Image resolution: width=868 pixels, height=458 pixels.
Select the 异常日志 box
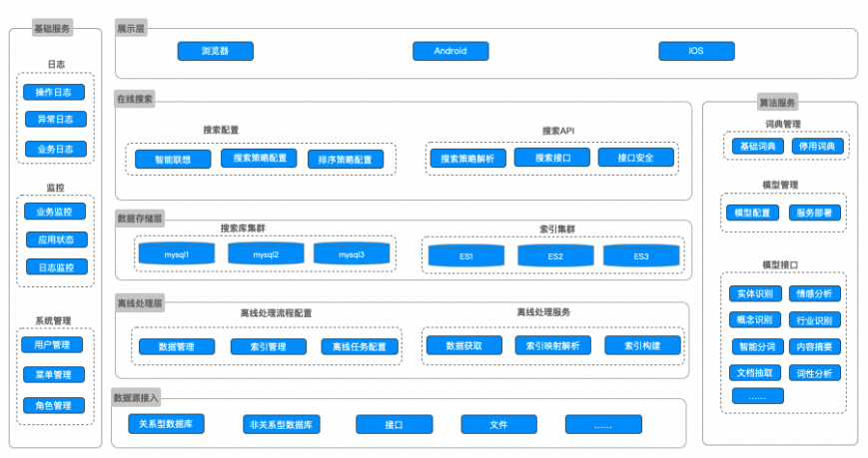click(x=55, y=119)
